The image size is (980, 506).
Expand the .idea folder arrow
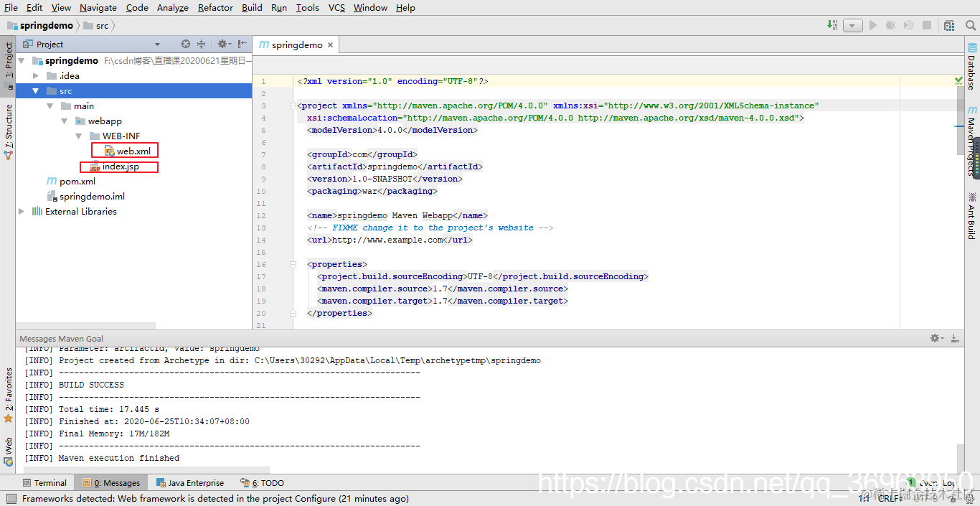pyautogui.click(x=37, y=76)
